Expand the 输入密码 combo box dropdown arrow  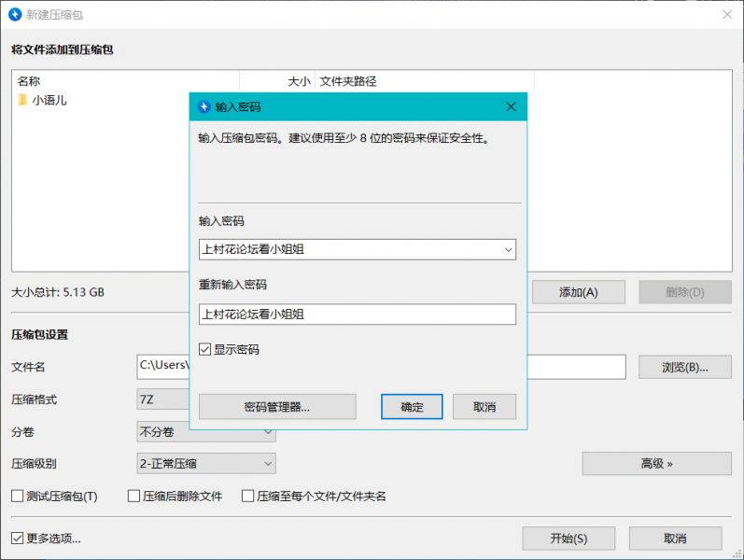tap(508, 249)
